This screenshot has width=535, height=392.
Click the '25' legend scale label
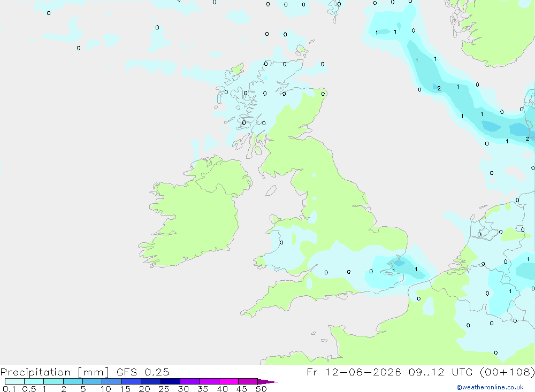coord(164,389)
